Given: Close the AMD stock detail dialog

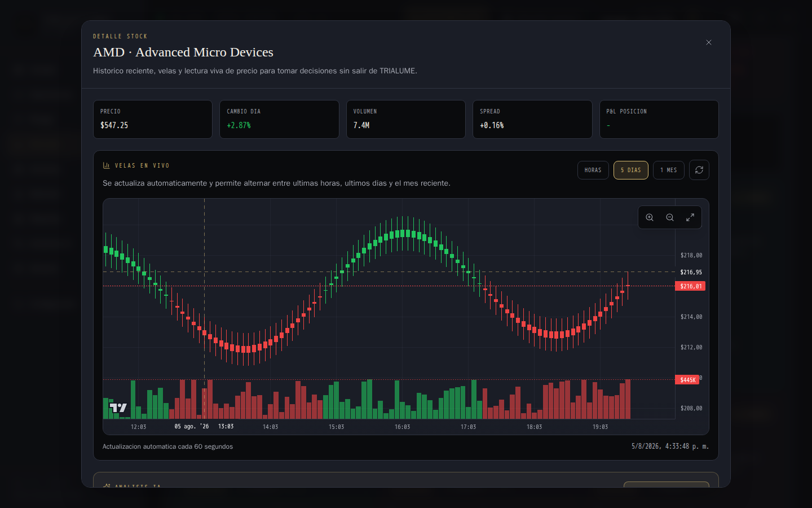Looking at the screenshot, I should click(x=709, y=42).
